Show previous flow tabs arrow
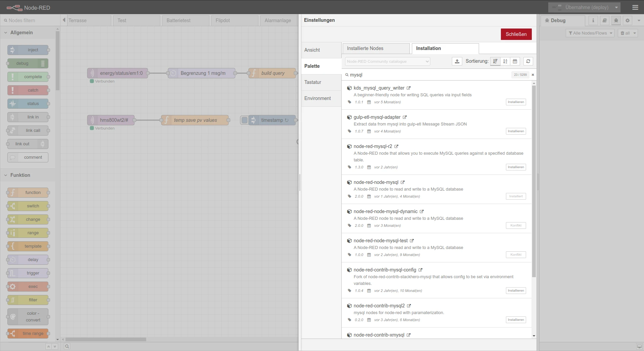Viewport: 644px width, 351px height. coord(64,20)
